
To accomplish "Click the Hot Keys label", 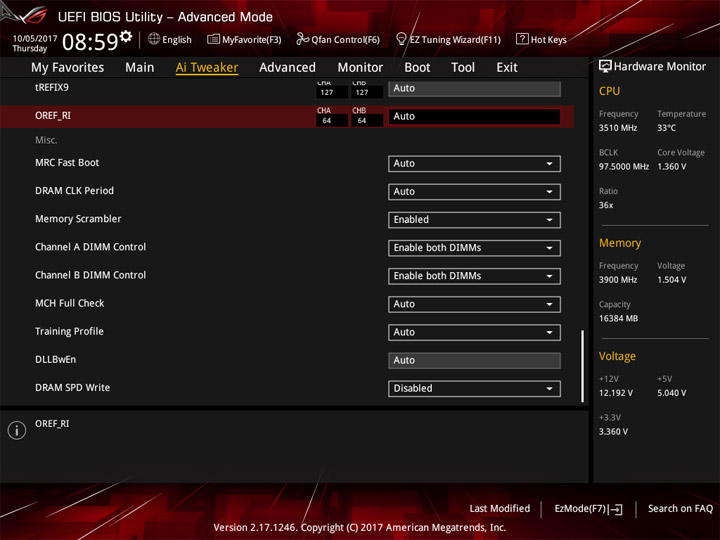I will coord(548,39).
